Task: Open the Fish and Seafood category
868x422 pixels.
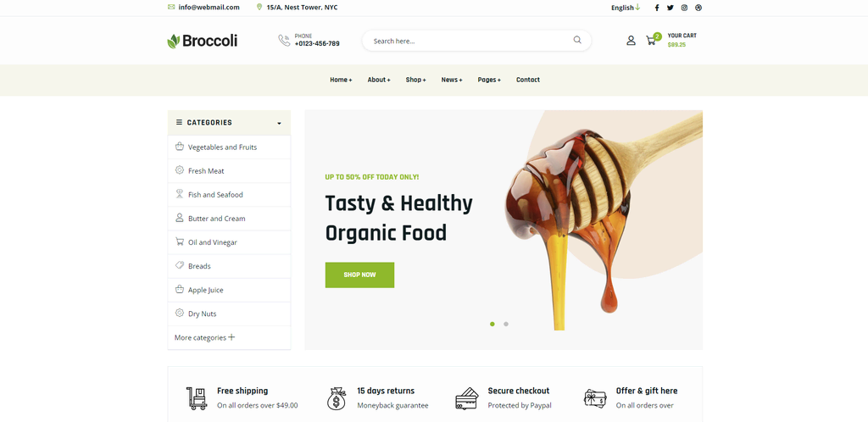Action: point(229,195)
